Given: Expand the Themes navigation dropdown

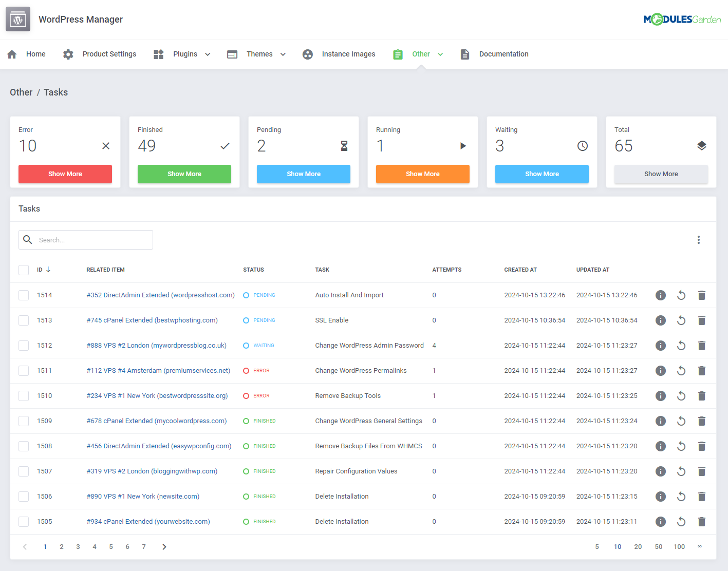Looking at the screenshot, I should tap(283, 54).
